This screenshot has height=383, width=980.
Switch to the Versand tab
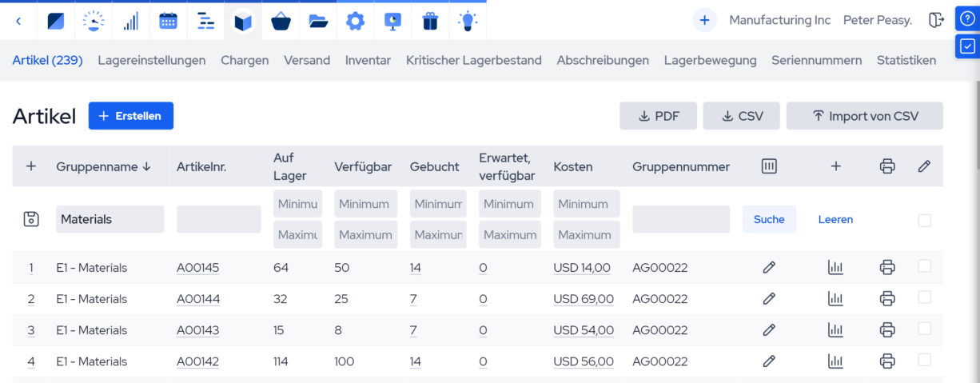307,60
